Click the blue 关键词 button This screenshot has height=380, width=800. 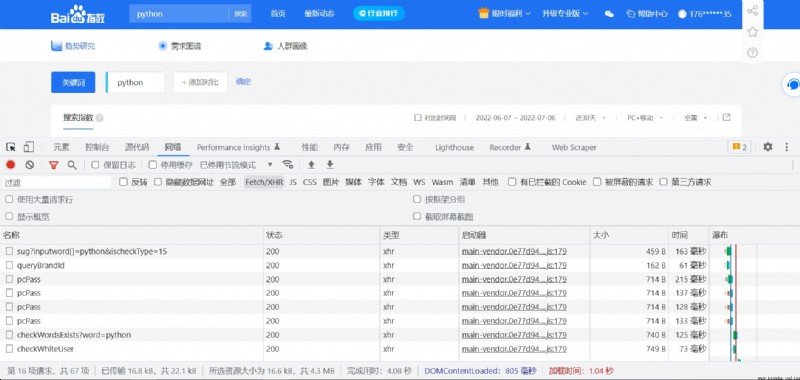click(73, 82)
